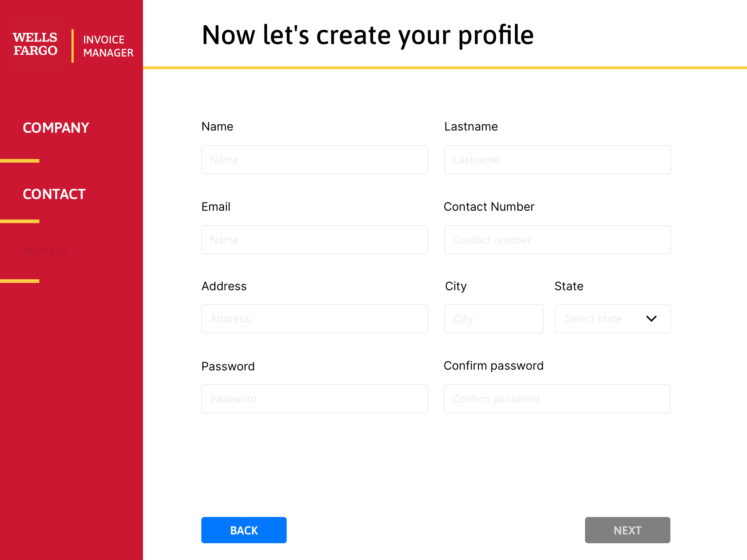
Task: Focus the Password input field
Action: click(x=314, y=398)
